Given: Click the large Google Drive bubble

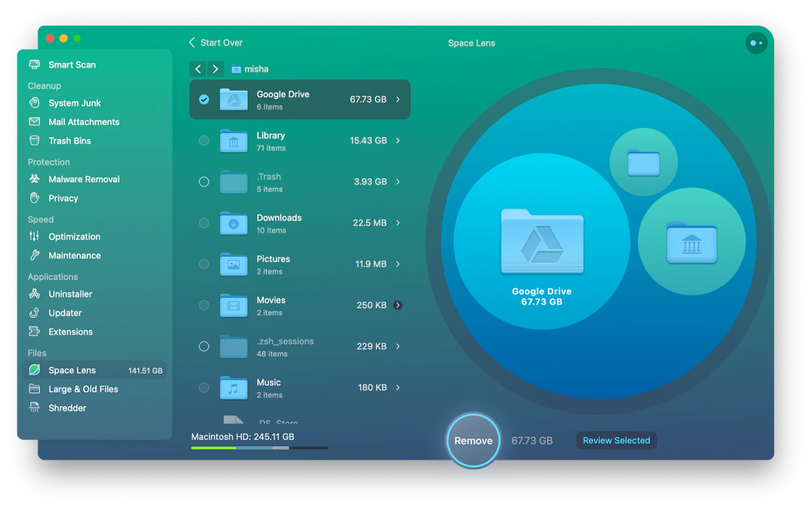Looking at the screenshot, I should click(x=542, y=241).
